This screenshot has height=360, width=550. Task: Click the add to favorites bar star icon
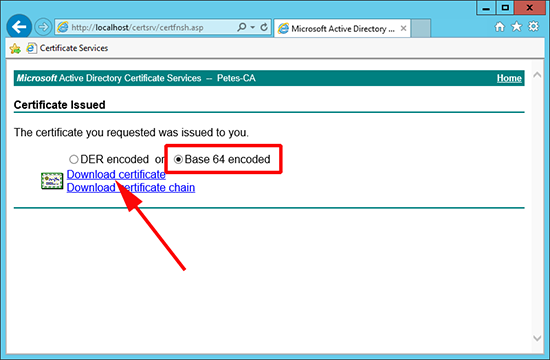point(15,48)
